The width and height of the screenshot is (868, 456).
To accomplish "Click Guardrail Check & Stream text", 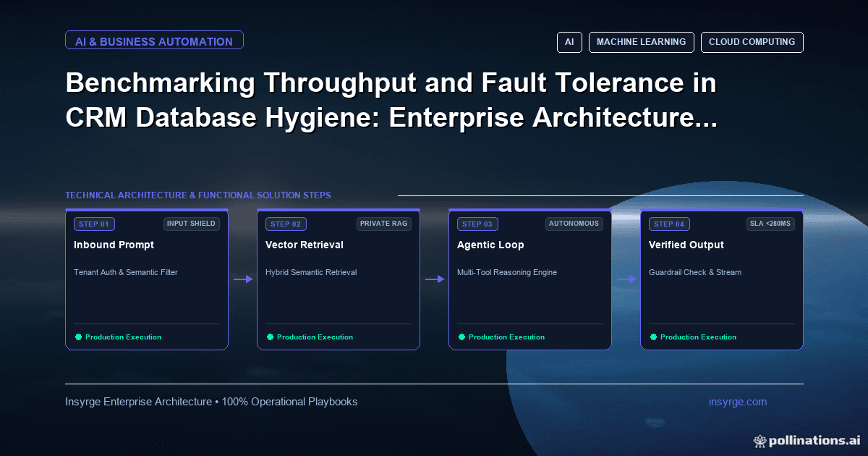I will click(695, 272).
